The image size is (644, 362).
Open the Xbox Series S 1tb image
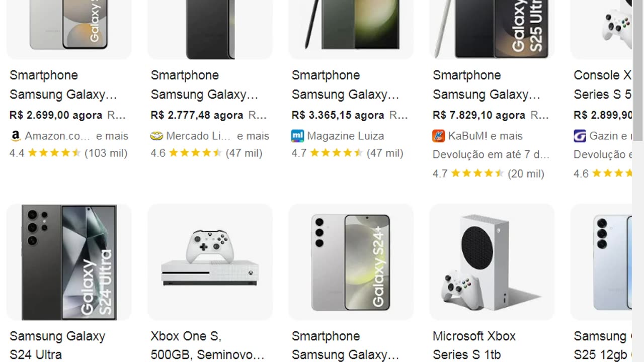492,262
